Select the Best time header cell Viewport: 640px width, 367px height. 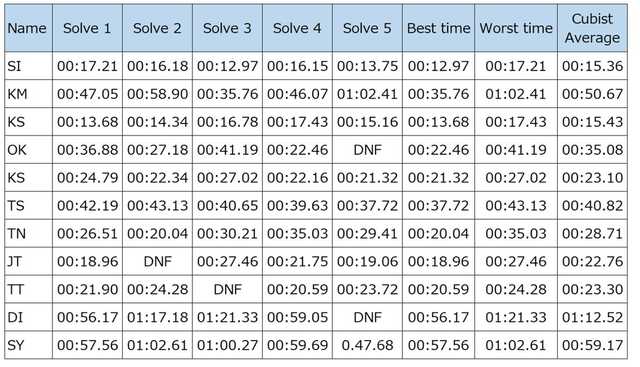point(438,28)
